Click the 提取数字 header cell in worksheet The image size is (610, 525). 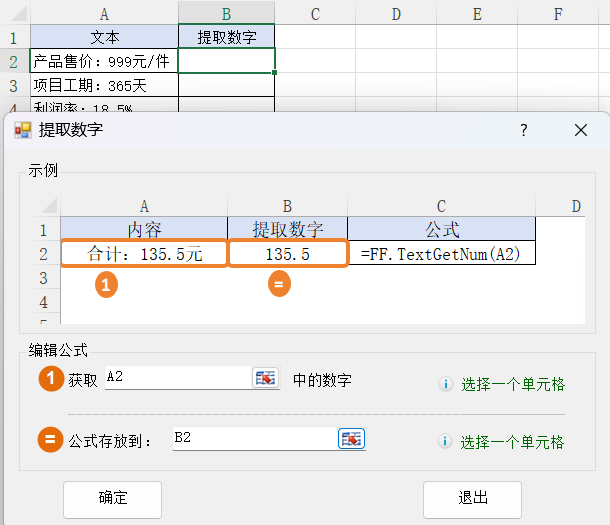pos(227,38)
